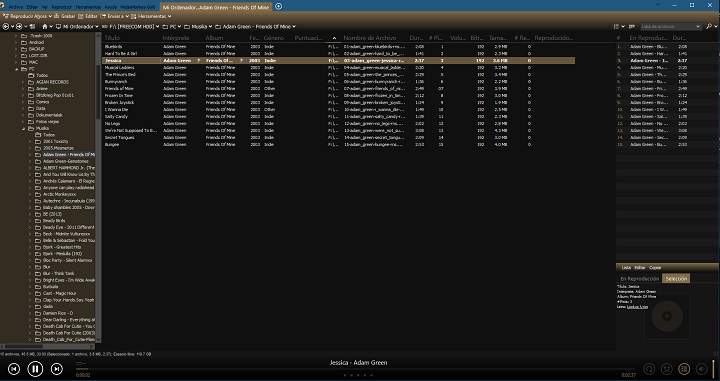Select the BACKUP folder in tree

37,49
